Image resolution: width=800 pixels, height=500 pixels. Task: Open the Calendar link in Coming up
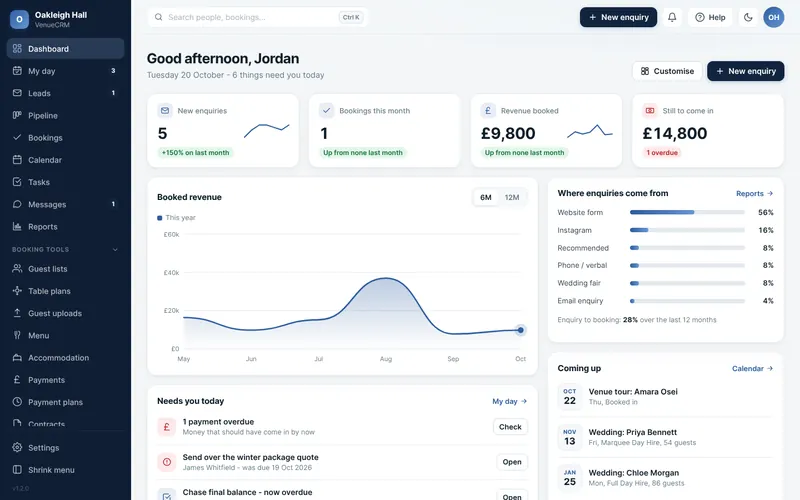coord(753,368)
